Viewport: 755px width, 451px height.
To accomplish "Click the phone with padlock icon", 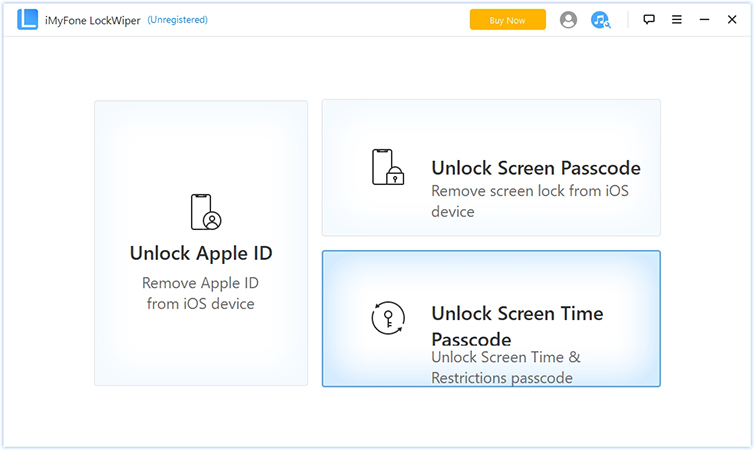I will click(x=388, y=167).
